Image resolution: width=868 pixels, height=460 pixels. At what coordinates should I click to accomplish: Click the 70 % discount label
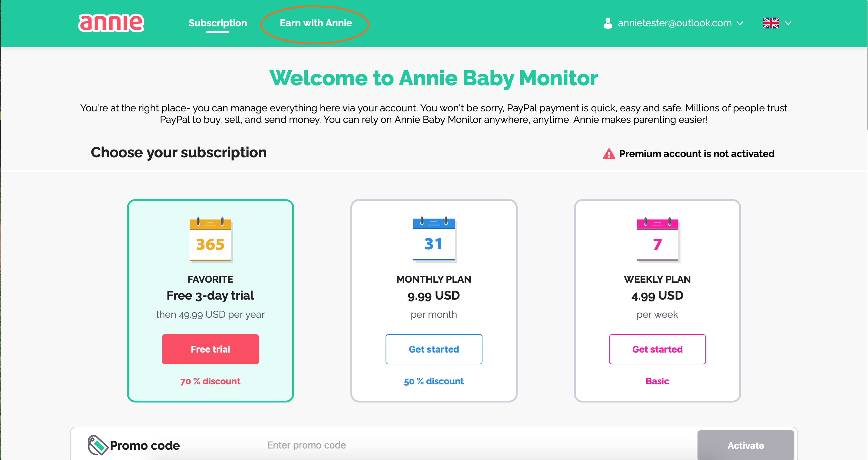coord(210,381)
